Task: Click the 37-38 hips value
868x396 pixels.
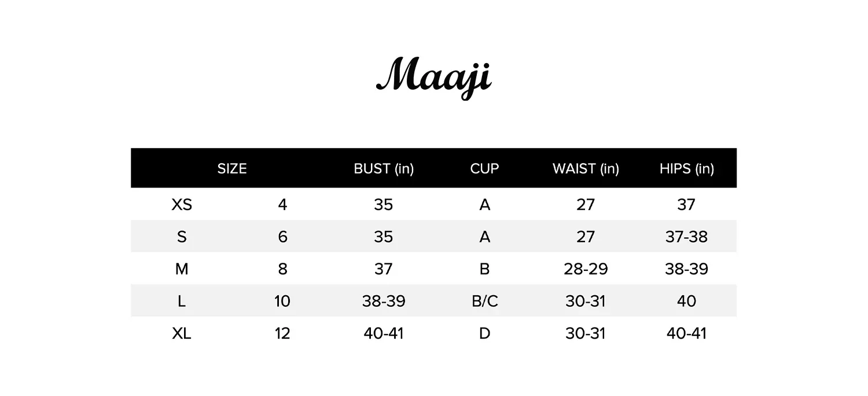Action: (686, 237)
